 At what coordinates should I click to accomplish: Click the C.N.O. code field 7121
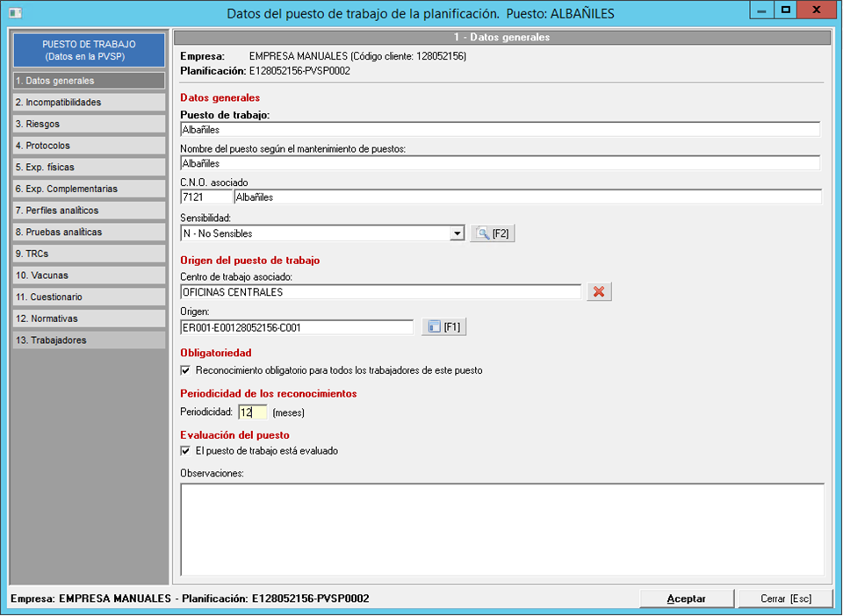[x=205, y=197]
